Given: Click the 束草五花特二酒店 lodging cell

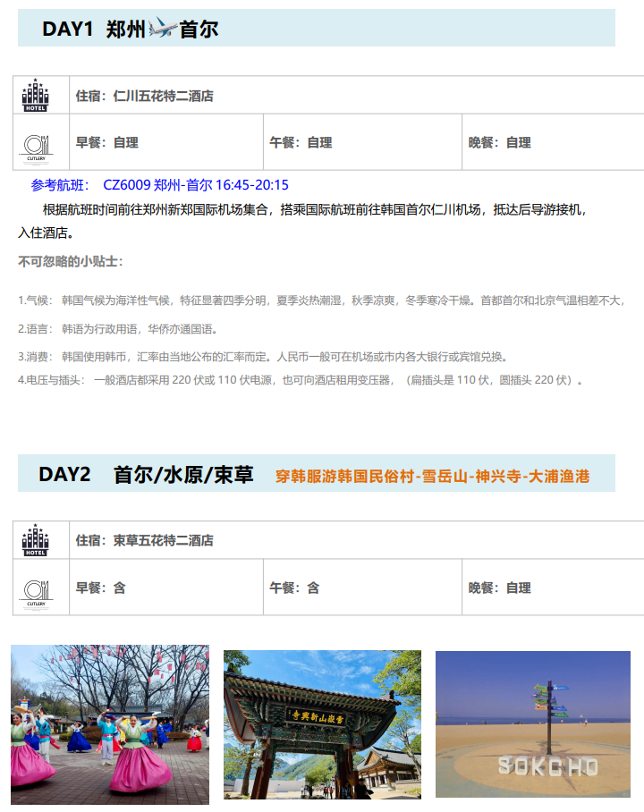Looking at the screenshot, I should 144,540.
